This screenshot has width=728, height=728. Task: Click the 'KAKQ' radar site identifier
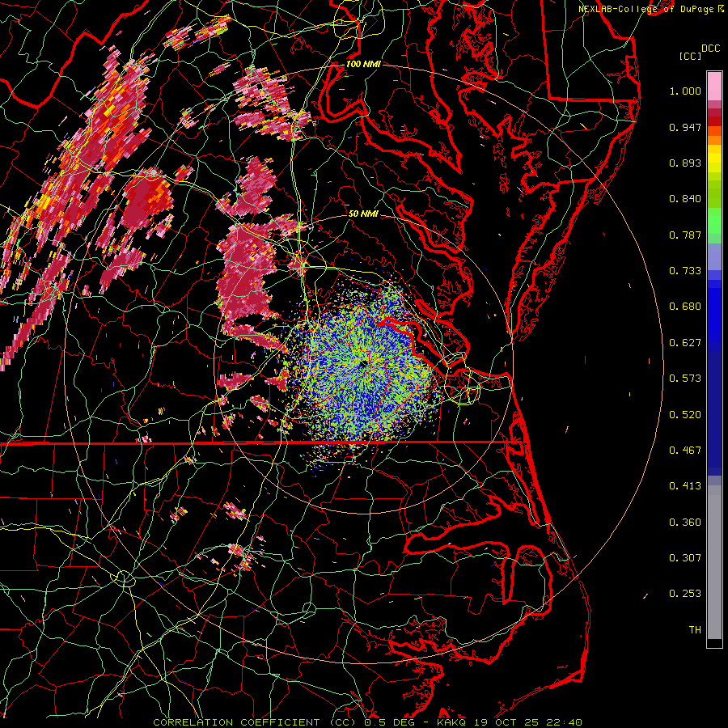pos(451,722)
